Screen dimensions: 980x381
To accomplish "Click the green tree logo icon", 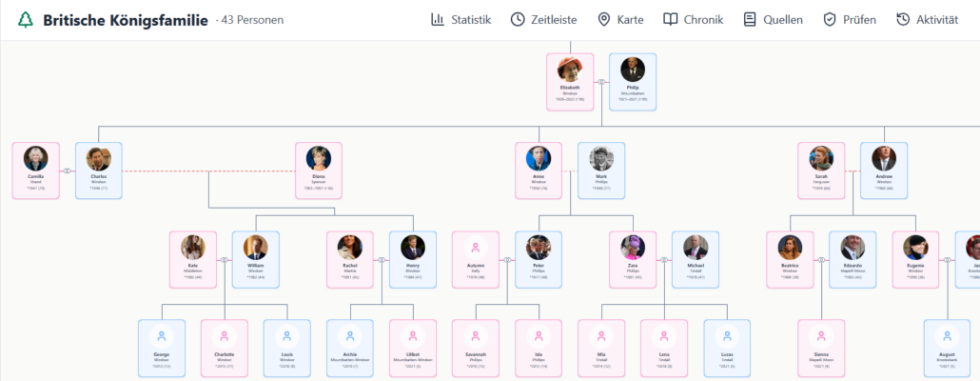I will point(25,20).
